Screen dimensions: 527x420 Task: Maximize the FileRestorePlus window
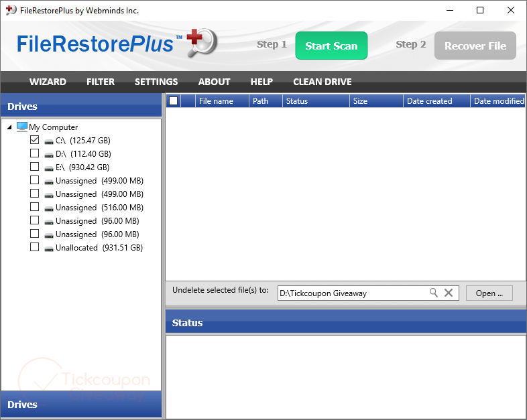tap(480, 11)
